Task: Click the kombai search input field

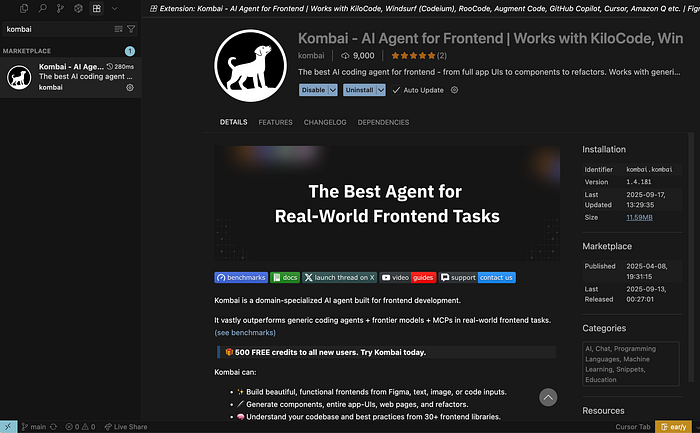Action: coord(58,29)
